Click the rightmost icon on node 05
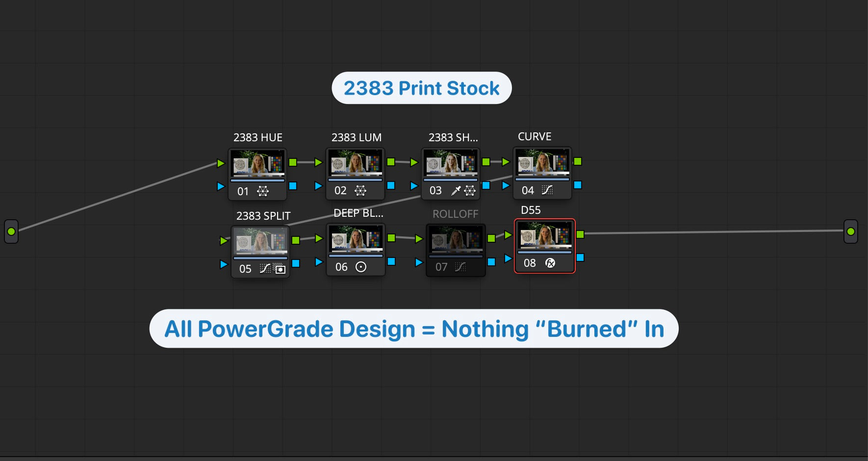 (x=280, y=268)
